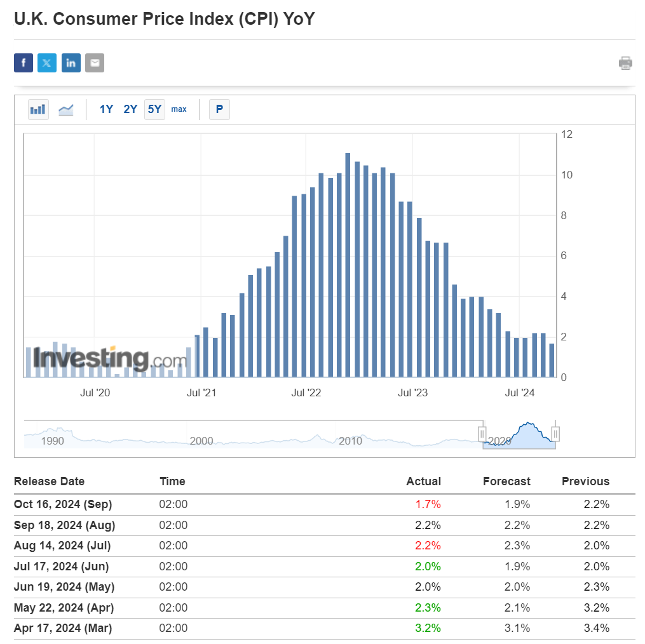Click right handle of range slider
Viewport: 645px width, 644px height.
pos(555,434)
